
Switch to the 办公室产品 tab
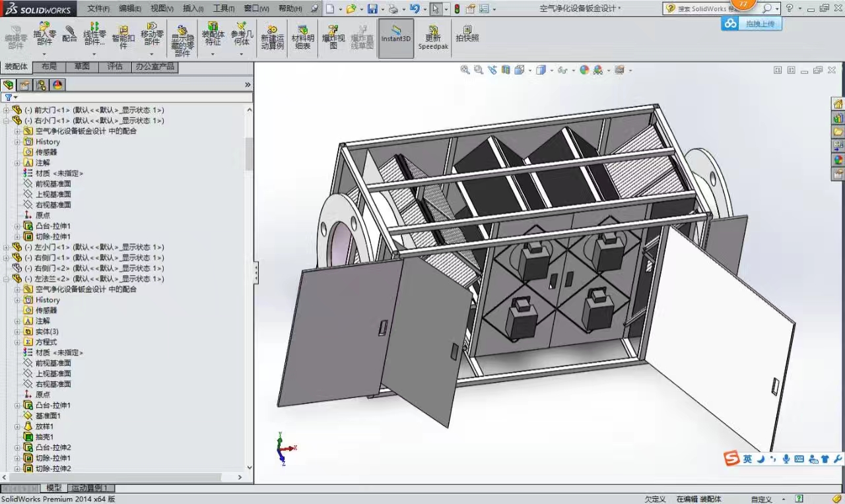155,67
